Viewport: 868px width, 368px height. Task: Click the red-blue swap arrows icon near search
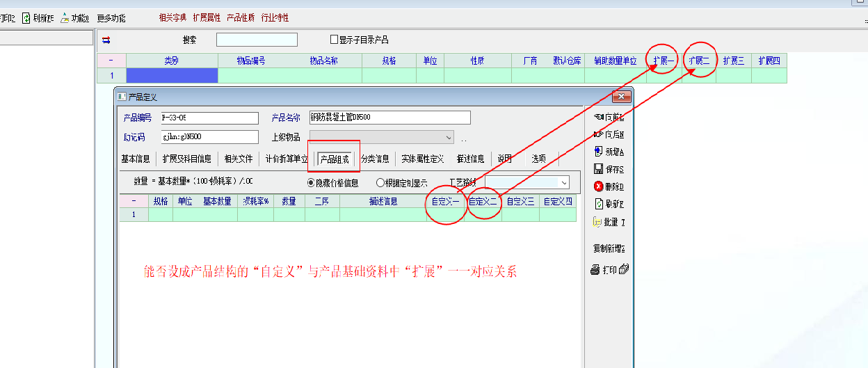click(x=106, y=40)
